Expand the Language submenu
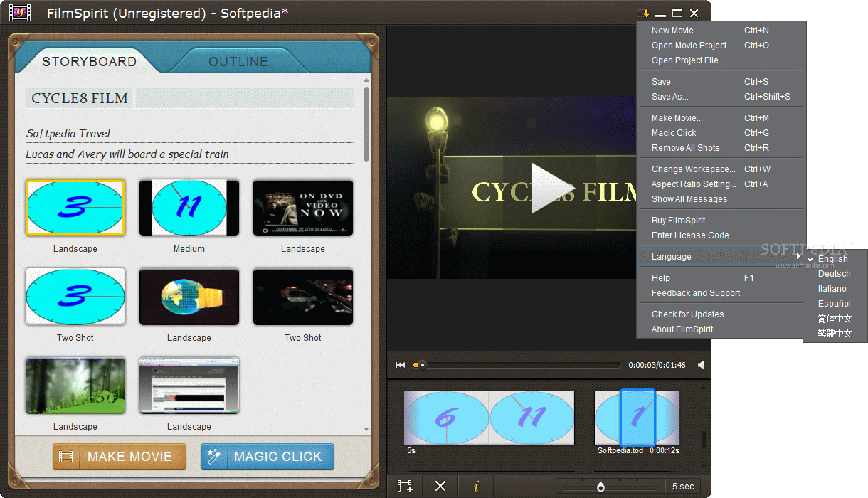 tap(721, 257)
